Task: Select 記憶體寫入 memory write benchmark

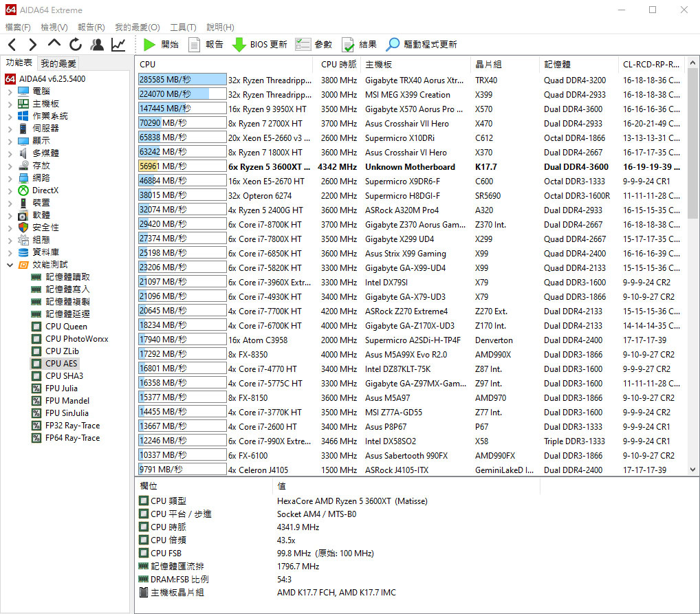Action: [x=61, y=289]
